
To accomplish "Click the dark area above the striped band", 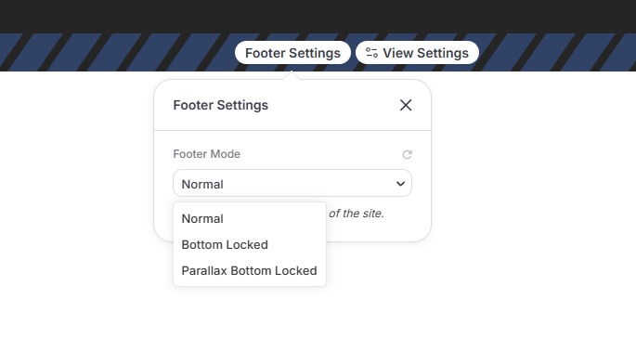I will pyautogui.click(x=318, y=16).
